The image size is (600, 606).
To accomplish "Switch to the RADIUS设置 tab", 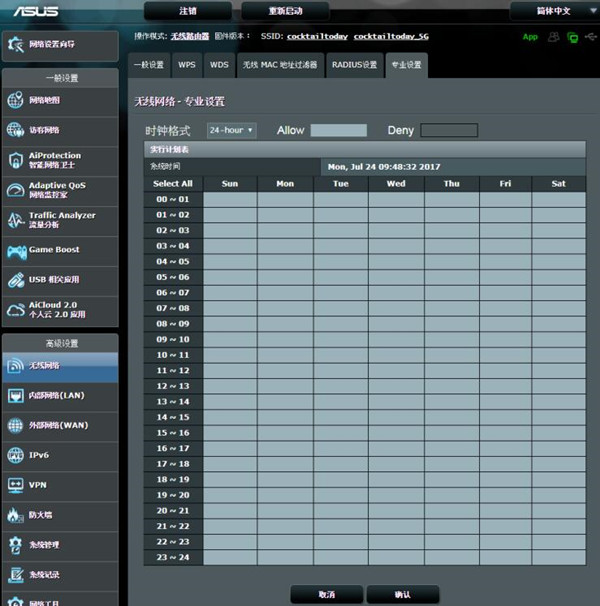I will (x=354, y=64).
